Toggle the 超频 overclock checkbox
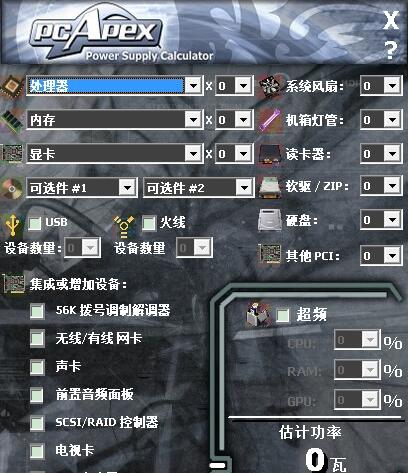 pyautogui.click(x=283, y=315)
